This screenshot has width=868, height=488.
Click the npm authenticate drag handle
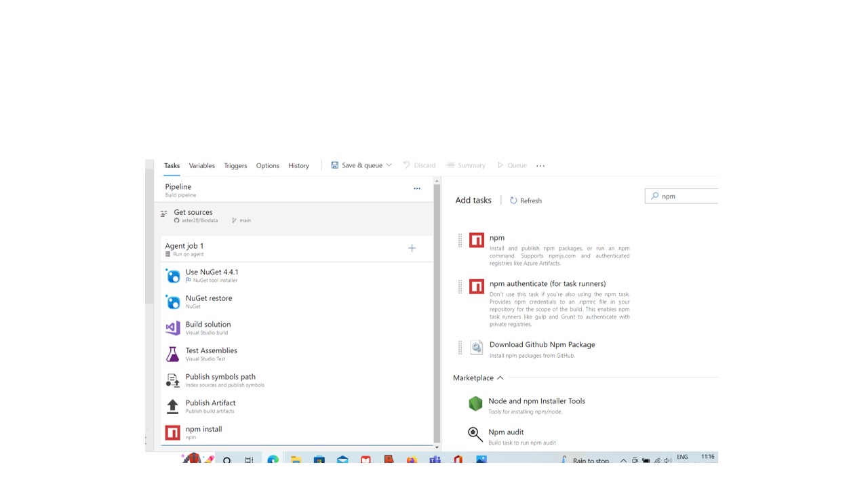[460, 287]
